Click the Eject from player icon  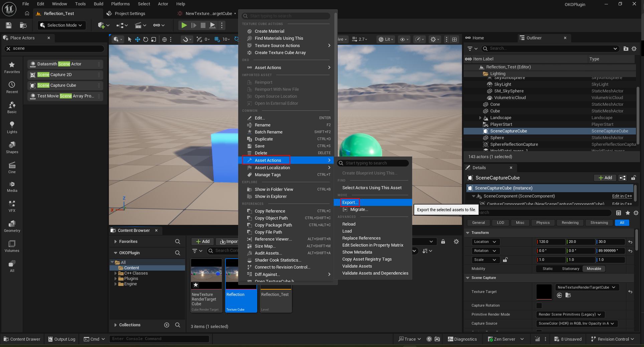click(x=212, y=25)
